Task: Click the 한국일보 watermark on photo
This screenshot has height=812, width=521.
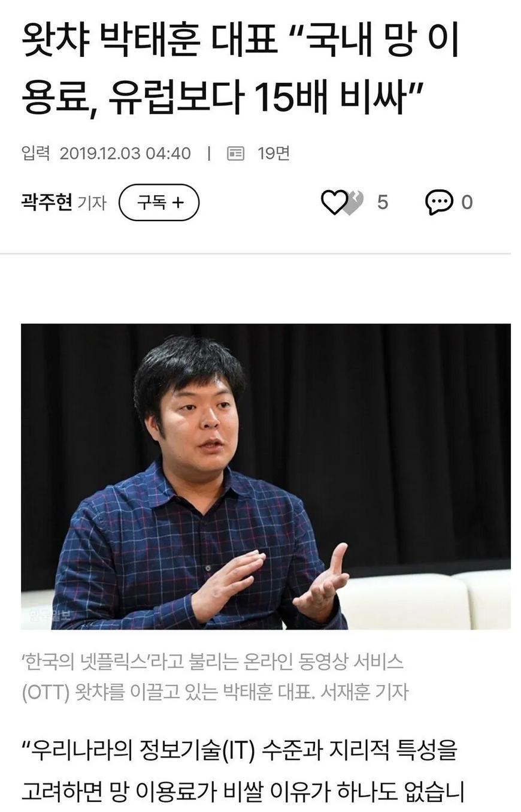Action: coord(50,614)
